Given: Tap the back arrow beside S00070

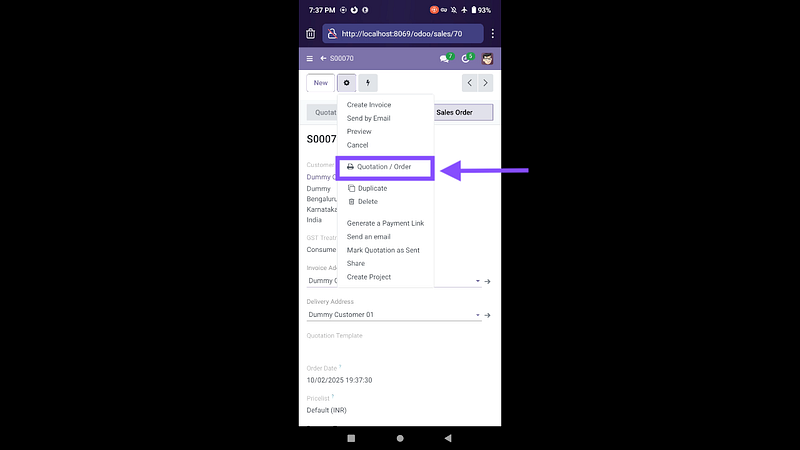Looking at the screenshot, I should click(x=323, y=59).
